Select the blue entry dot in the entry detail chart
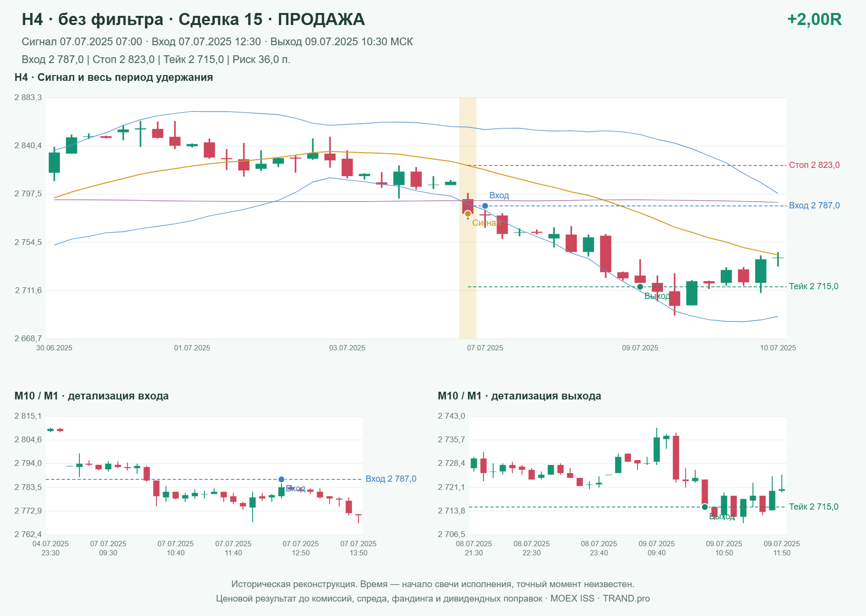 pos(281,479)
